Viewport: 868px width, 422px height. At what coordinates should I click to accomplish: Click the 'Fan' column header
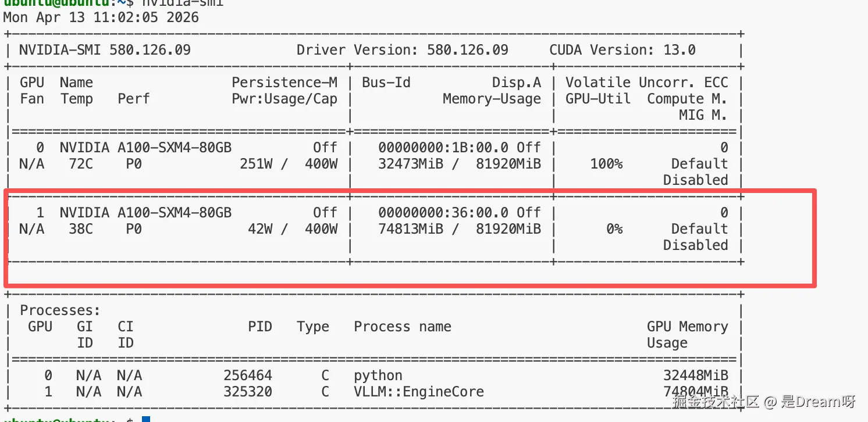tap(31, 99)
